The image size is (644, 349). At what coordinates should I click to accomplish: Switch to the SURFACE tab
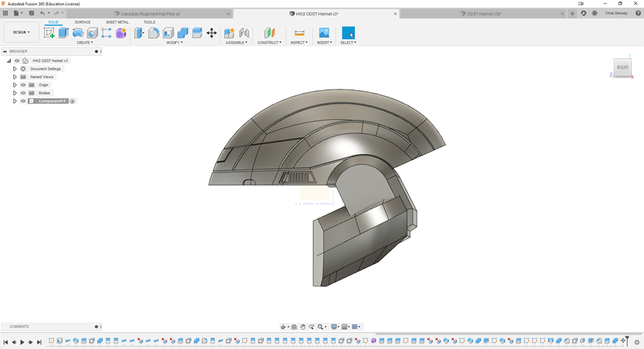pyautogui.click(x=83, y=23)
